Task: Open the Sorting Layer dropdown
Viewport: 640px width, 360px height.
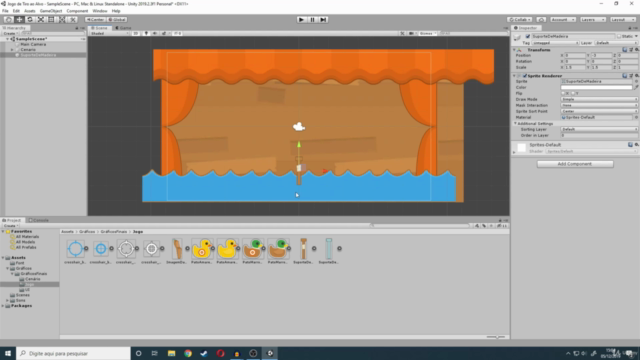Action: tap(599, 129)
